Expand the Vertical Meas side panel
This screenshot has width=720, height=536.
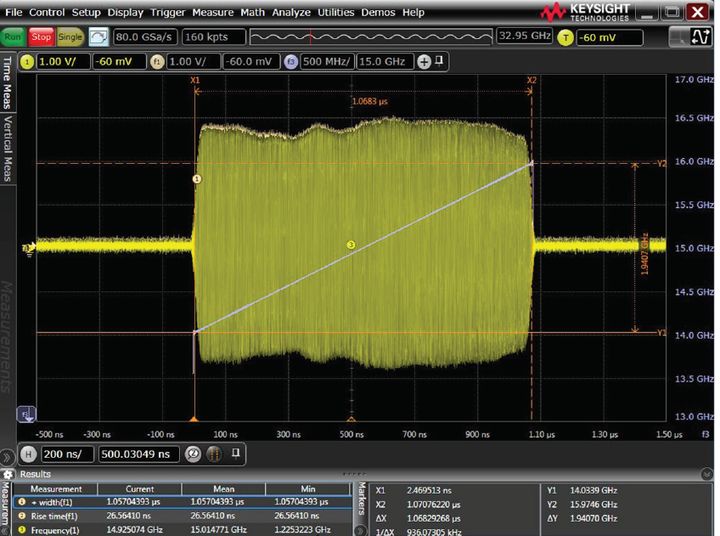pos(8,150)
